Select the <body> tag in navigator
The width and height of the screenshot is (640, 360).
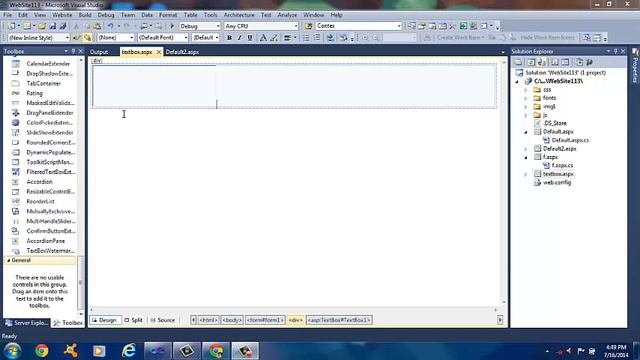pyautogui.click(x=232, y=320)
